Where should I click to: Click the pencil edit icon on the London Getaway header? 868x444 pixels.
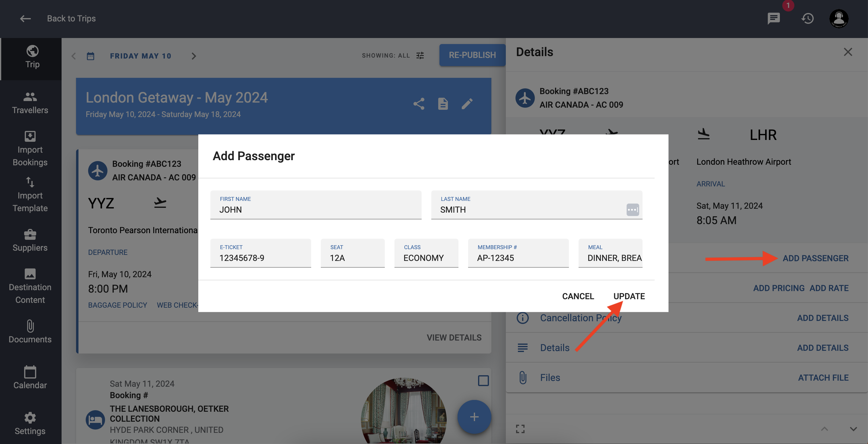467,104
